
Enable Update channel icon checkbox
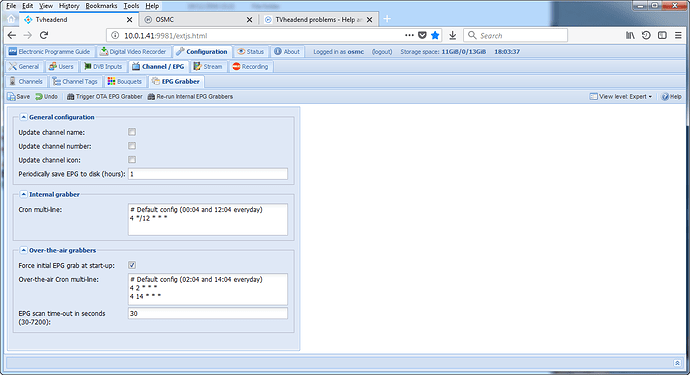pos(132,159)
